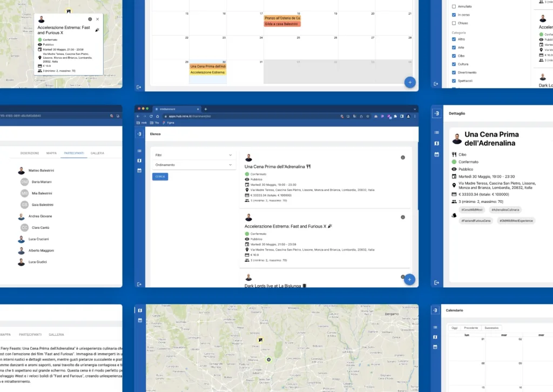This screenshot has height=392, width=553.
Task: Click the CERCA button
Action: [x=160, y=177]
